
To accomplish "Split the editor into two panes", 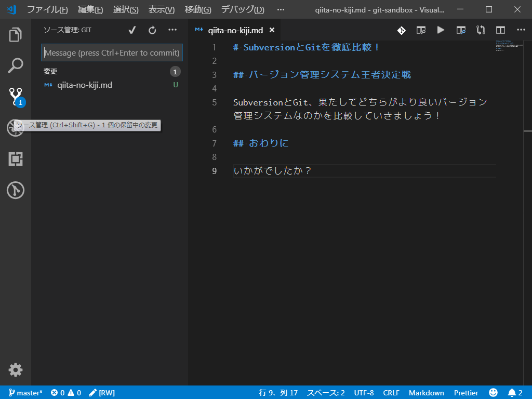I will point(500,30).
